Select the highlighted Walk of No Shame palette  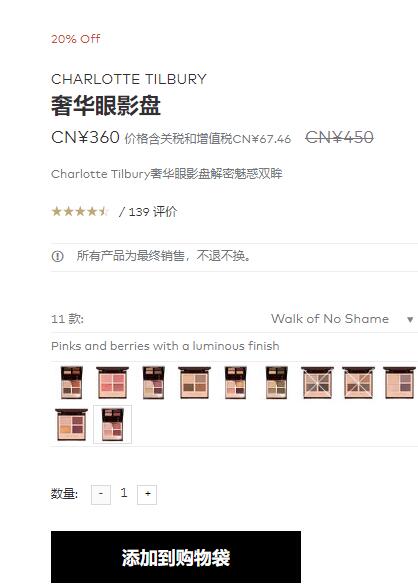pyautogui.click(x=112, y=425)
